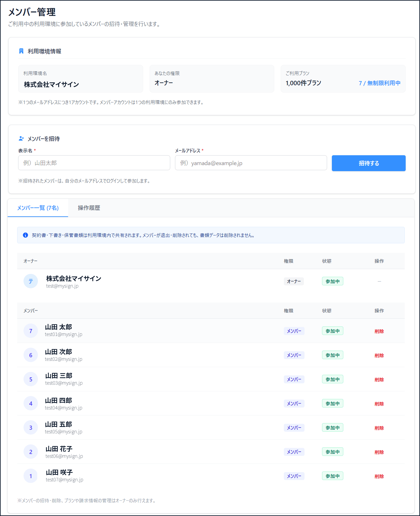Open the 操作履歴 tab
The width and height of the screenshot is (420, 516).
pos(89,208)
